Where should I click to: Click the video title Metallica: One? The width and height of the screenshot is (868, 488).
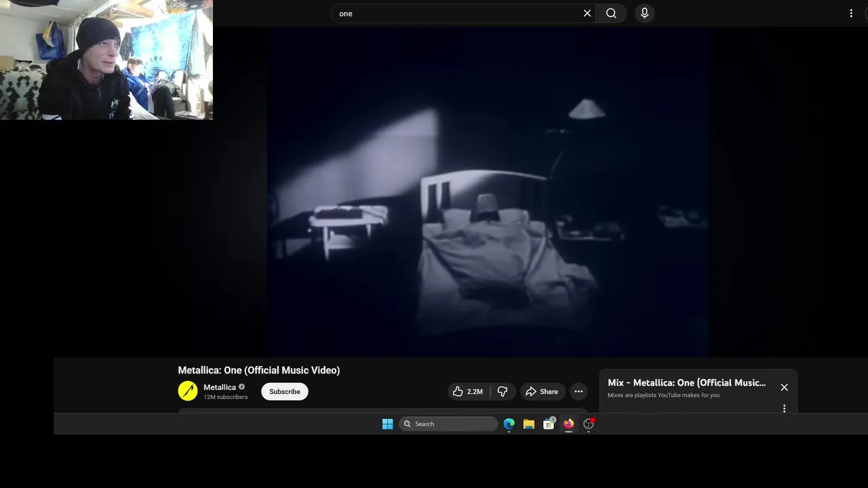tap(259, 370)
